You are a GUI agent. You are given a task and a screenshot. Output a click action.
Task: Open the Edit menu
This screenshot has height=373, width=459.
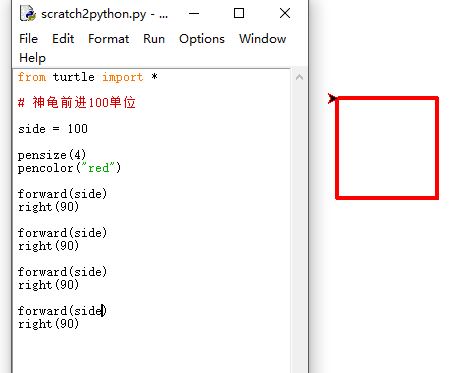[x=63, y=39]
